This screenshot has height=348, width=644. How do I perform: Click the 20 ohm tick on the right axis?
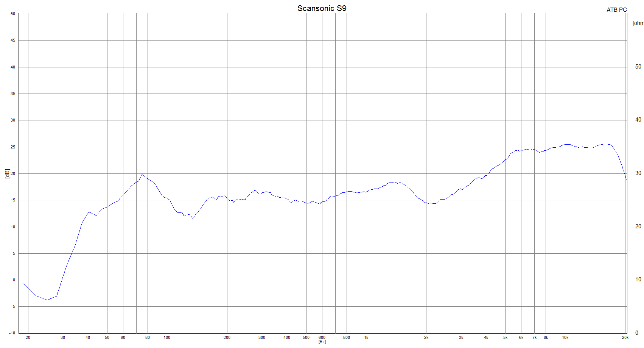pyautogui.click(x=638, y=226)
